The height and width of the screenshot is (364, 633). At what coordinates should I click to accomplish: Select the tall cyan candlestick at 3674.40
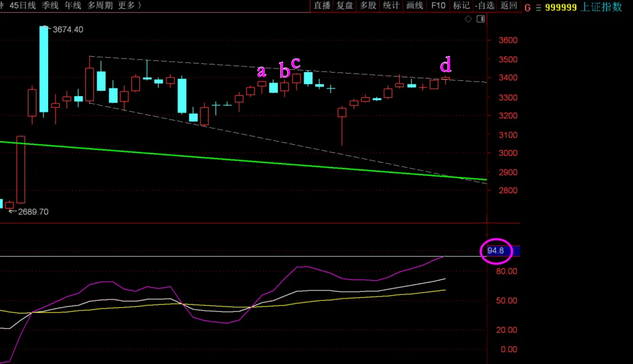coord(43,69)
